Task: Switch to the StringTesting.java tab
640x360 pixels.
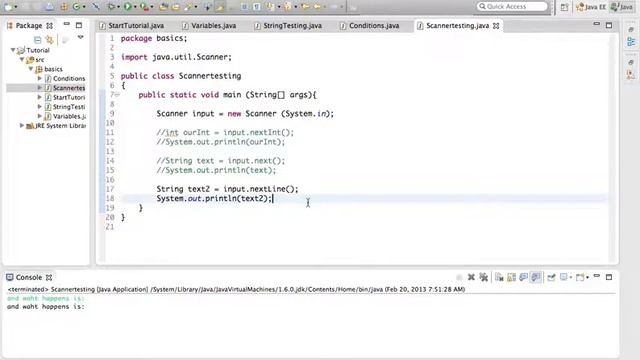Action: coord(288,26)
